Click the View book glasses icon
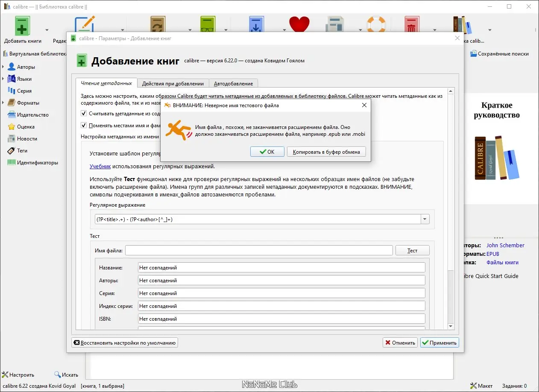This screenshot has height=392, width=539. tap(208, 24)
